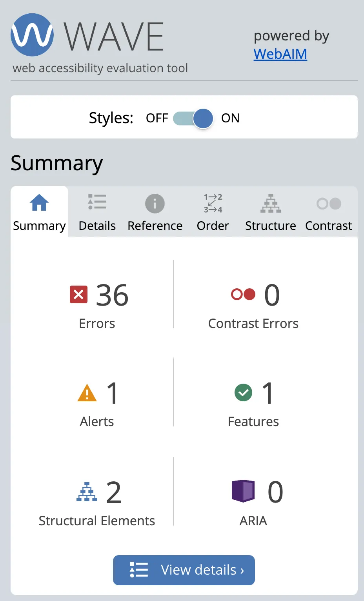Click the purple ARIA cube icon
This screenshot has height=601, width=364.
(x=243, y=492)
